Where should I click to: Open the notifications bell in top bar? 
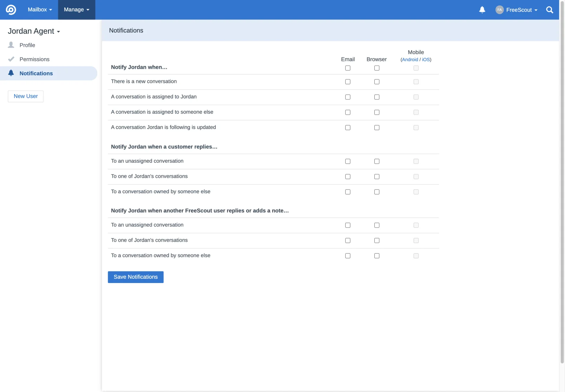click(x=482, y=10)
